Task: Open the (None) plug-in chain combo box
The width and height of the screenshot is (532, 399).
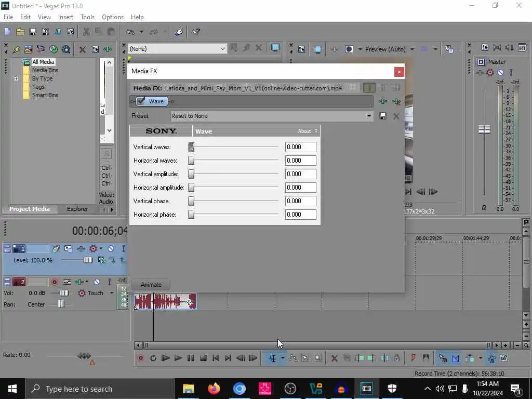Action: pyautogui.click(x=177, y=49)
